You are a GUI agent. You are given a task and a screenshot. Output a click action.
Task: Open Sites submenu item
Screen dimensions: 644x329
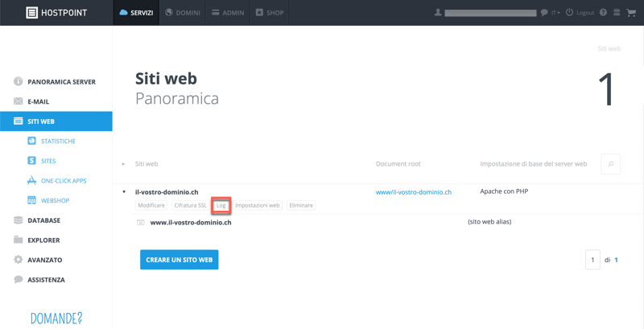(48, 161)
